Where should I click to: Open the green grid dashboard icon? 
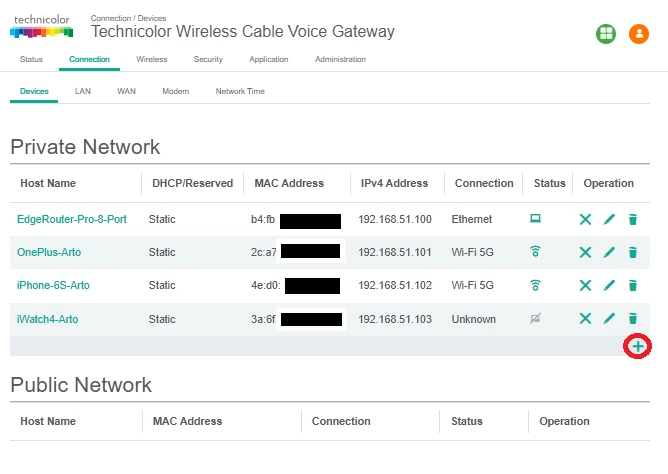tap(606, 34)
